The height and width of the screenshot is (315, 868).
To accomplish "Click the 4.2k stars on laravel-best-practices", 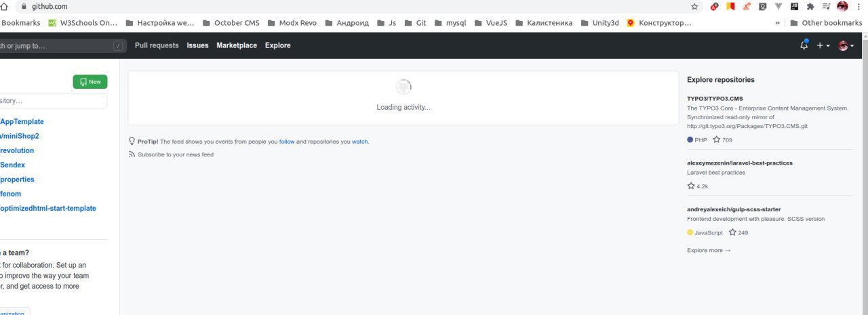I will coord(698,186).
